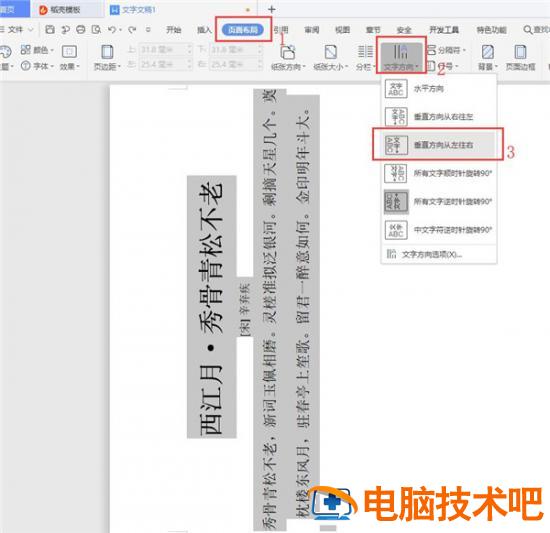
Task: Switch to the 插入 (Insert) tab
Action: 204,30
